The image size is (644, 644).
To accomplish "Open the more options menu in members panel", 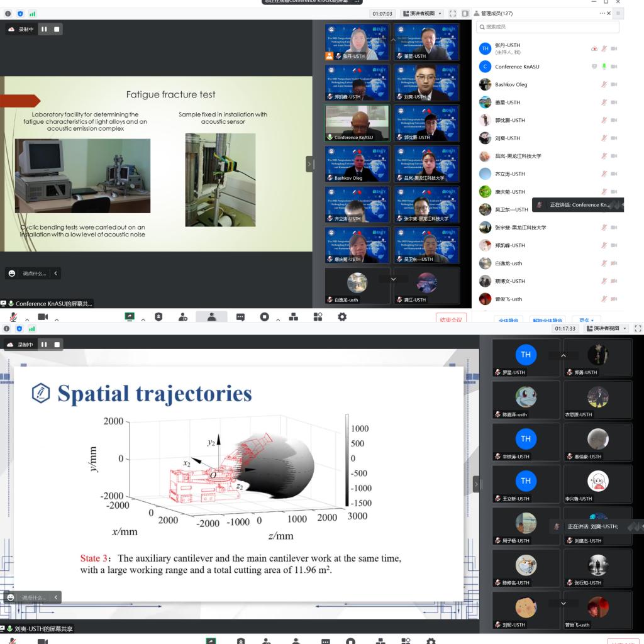I will [x=602, y=13].
